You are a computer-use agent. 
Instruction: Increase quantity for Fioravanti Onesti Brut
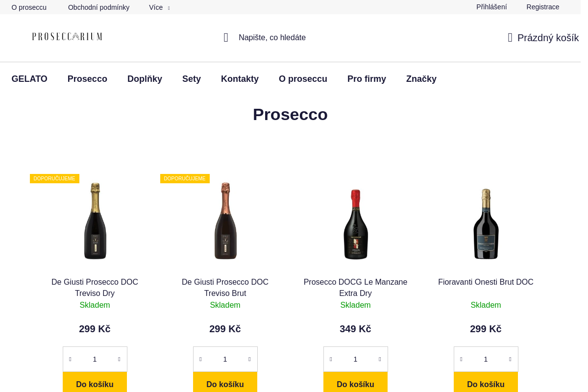[510, 359]
